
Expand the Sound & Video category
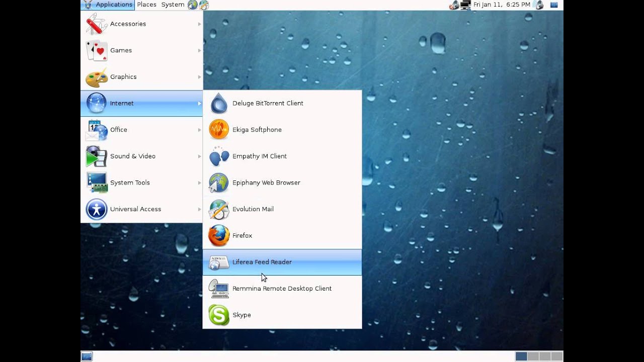click(142, 156)
